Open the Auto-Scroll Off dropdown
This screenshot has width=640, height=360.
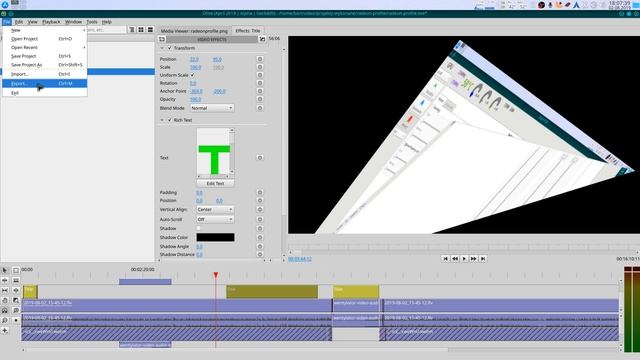click(x=215, y=219)
